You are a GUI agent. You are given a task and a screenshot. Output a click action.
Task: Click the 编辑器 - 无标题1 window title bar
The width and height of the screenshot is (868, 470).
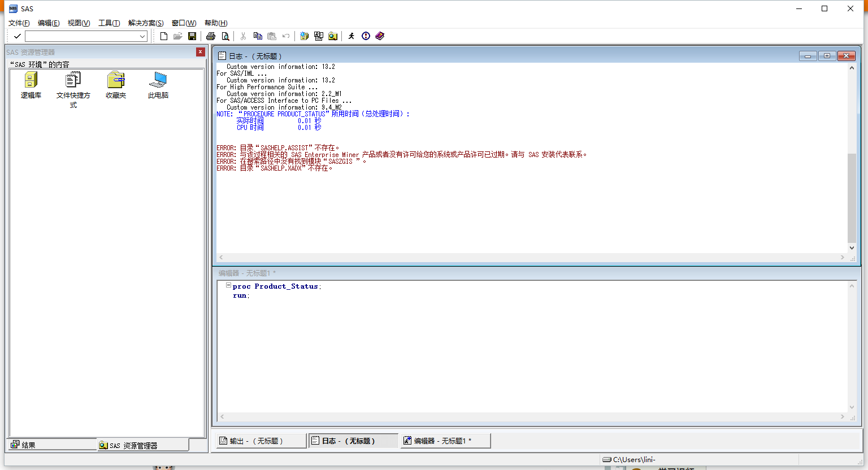(536, 273)
